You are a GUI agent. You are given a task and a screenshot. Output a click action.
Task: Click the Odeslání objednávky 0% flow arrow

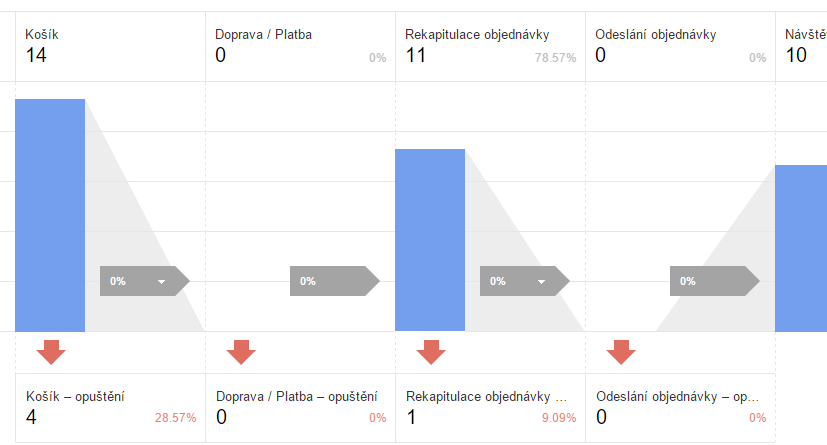715,281
